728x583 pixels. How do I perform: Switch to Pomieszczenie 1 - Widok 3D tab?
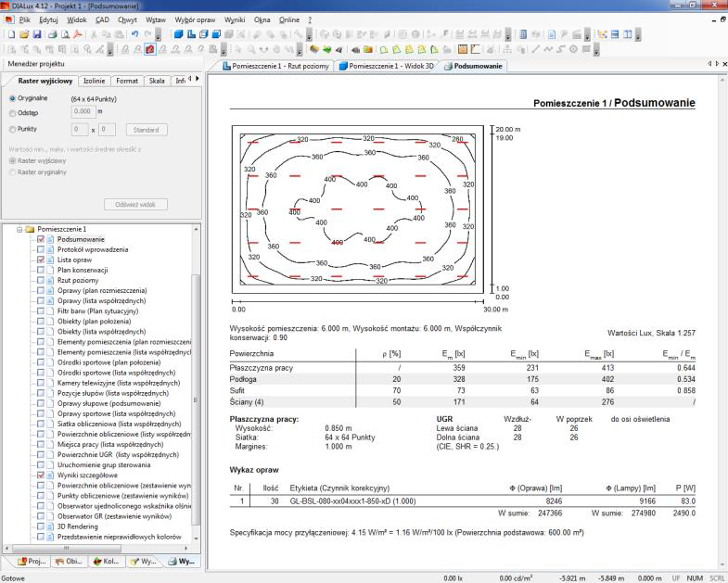[387, 66]
